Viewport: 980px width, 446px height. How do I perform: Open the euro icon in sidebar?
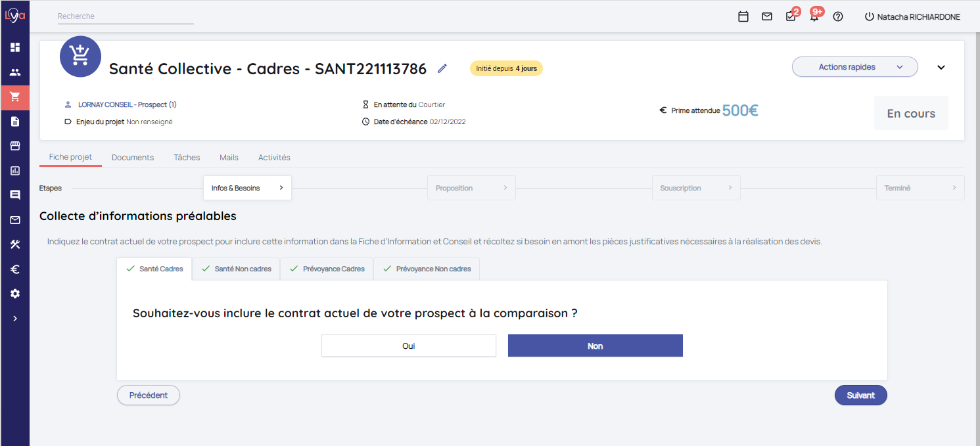tap(15, 269)
